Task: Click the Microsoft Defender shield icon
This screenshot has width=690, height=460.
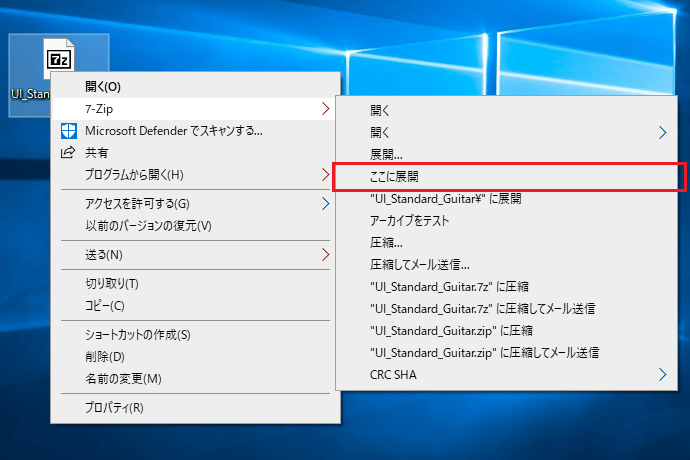Action: point(69,131)
